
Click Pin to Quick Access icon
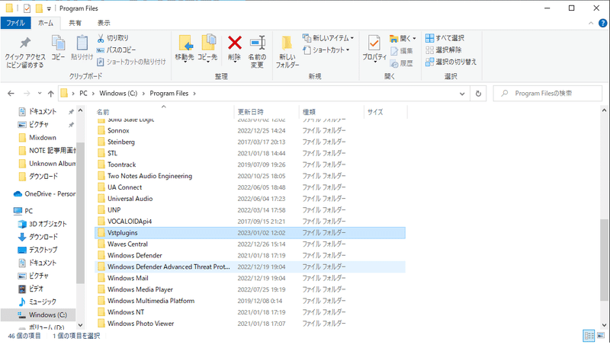click(25, 43)
